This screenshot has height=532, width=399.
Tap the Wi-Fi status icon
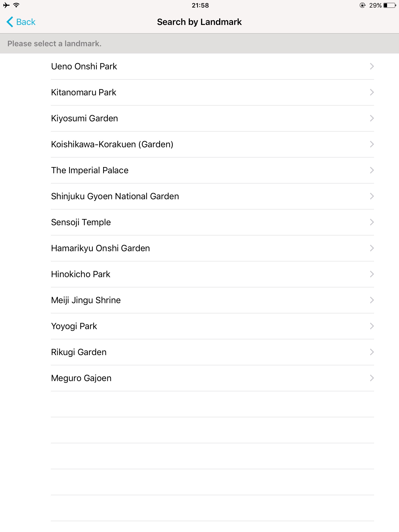(16, 5)
